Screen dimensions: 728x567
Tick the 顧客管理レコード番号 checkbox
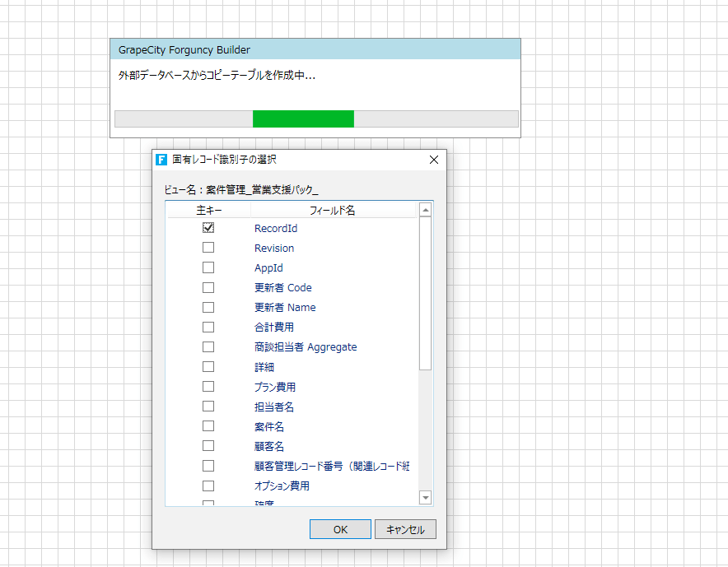coord(208,466)
